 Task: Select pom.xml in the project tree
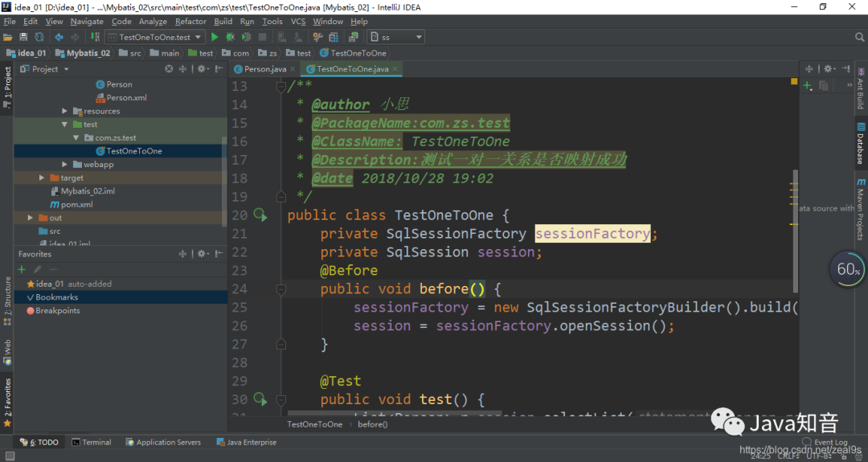pos(77,204)
